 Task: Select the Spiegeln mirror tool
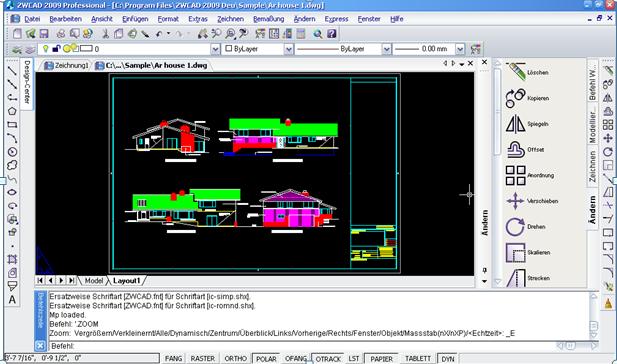point(527,124)
